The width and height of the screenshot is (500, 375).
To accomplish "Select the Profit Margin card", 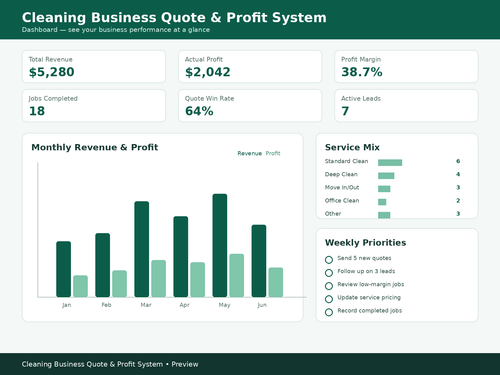I will click(406, 67).
